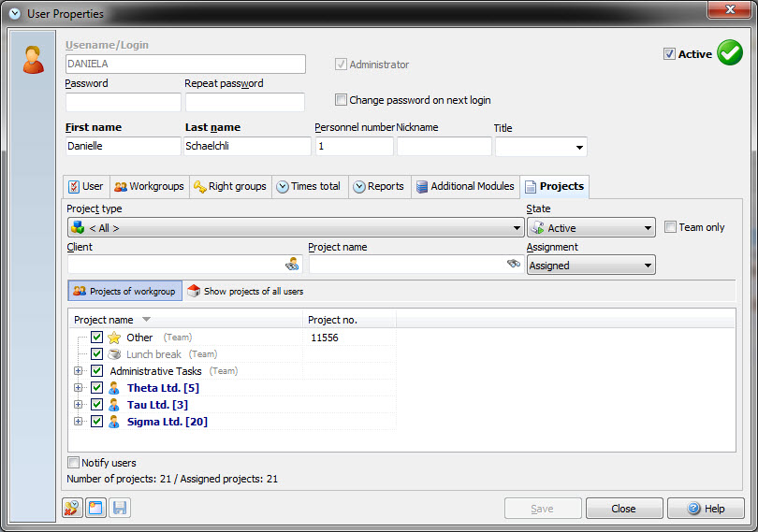Click the green Active checkmark icon

pyautogui.click(x=730, y=52)
